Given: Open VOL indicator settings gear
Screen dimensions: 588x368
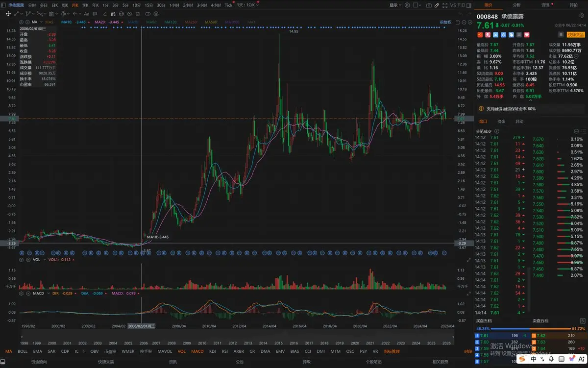Looking at the screenshot, I should [x=21, y=260].
